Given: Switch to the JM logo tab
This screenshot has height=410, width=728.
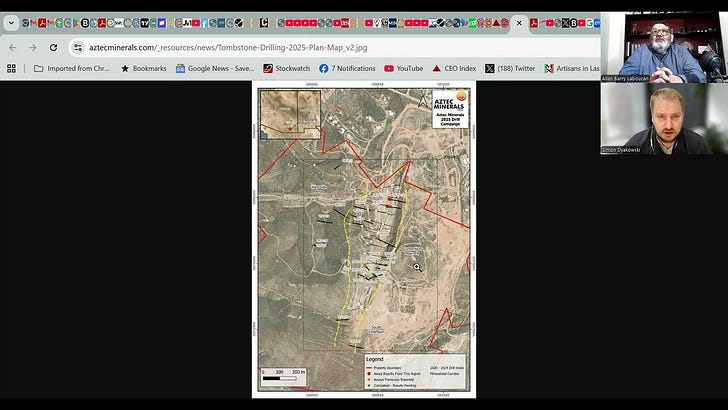Looking at the screenshot, I should click(187, 23).
